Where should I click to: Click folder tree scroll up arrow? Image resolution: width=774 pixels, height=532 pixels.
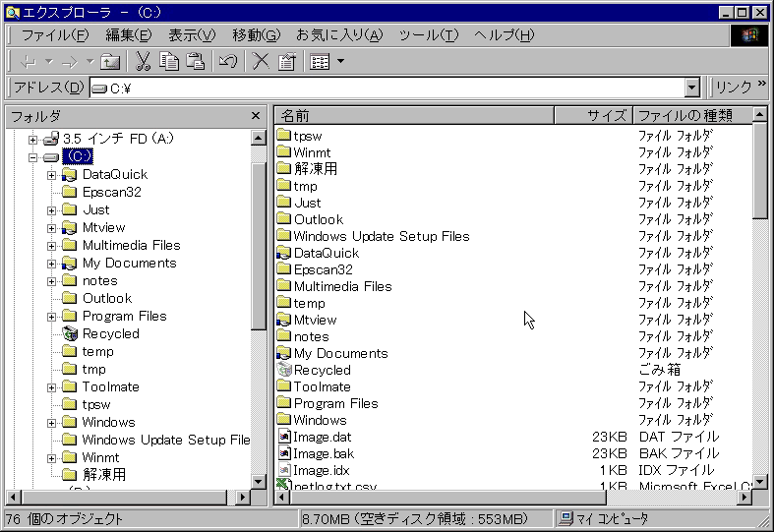[259, 138]
